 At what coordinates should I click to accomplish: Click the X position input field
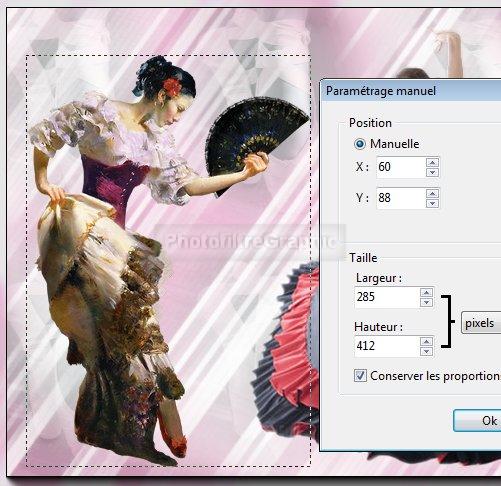click(401, 167)
